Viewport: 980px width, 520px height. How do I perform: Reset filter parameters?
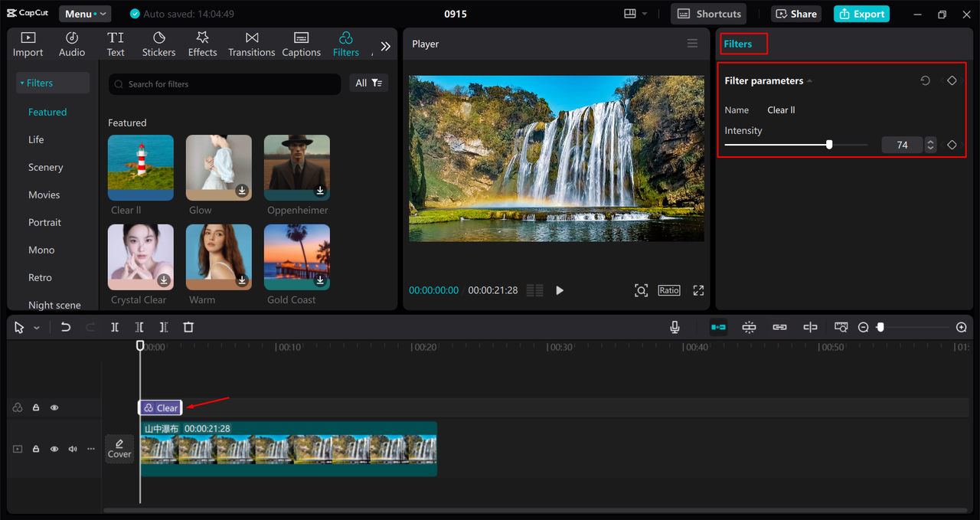925,80
